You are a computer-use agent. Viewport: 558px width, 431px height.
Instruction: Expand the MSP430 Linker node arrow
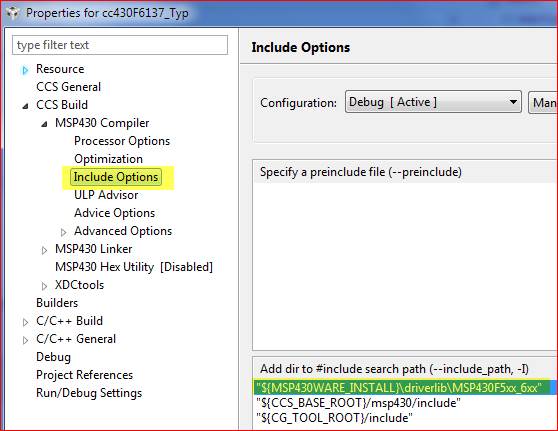click(x=44, y=251)
